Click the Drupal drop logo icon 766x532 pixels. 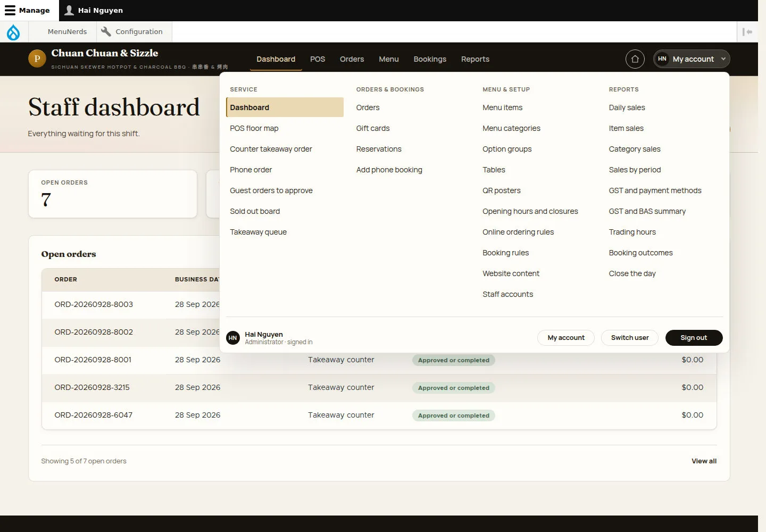(13, 32)
